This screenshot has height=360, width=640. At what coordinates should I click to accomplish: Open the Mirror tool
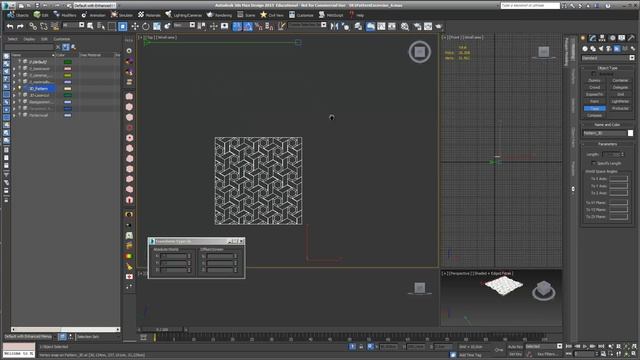(x=334, y=26)
